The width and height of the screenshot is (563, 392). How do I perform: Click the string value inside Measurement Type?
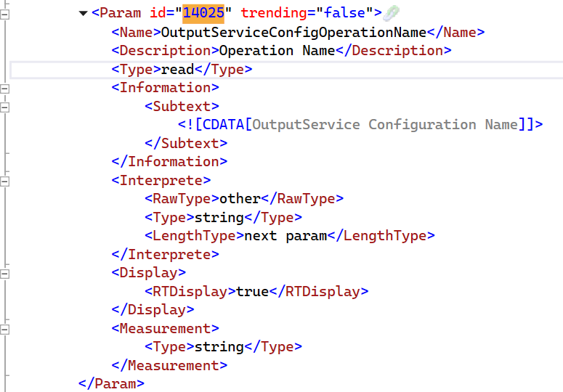(x=219, y=347)
